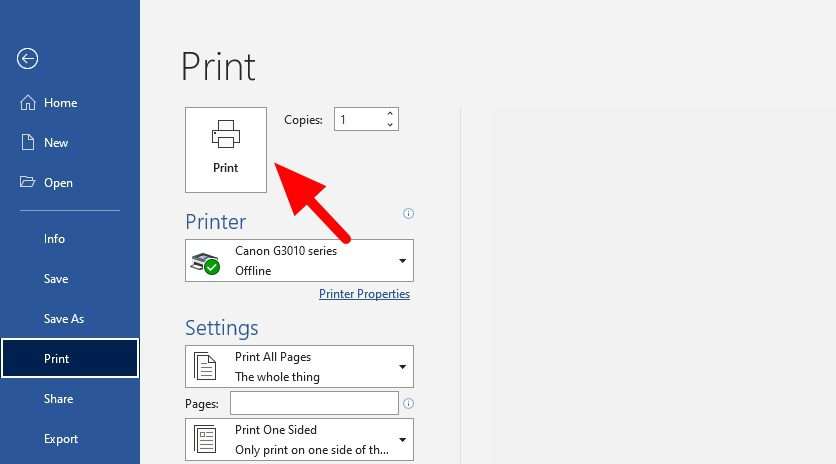This screenshot has width=836, height=464.
Task: Click the New document icon
Action: [x=28, y=143]
